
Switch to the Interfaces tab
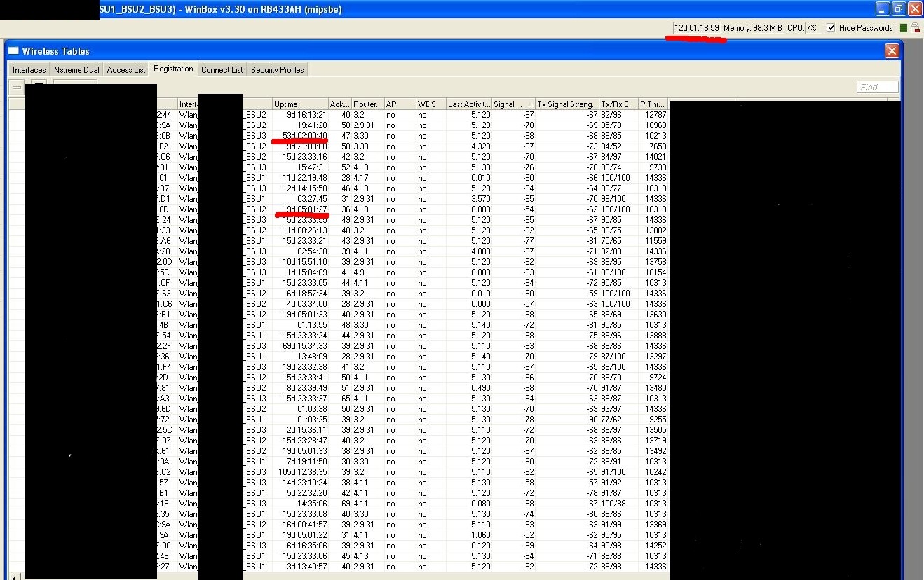[x=29, y=70]
